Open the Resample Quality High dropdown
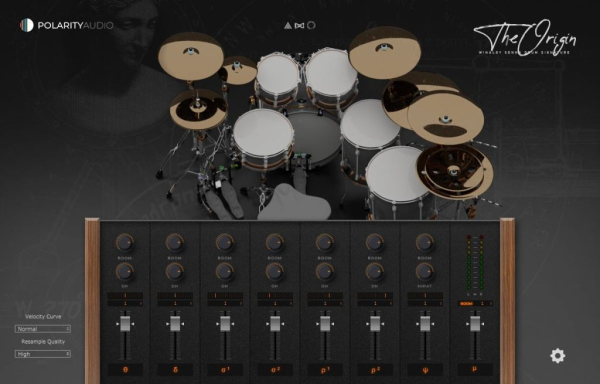The height and width of the screenshot is (384, 600). 43,354
